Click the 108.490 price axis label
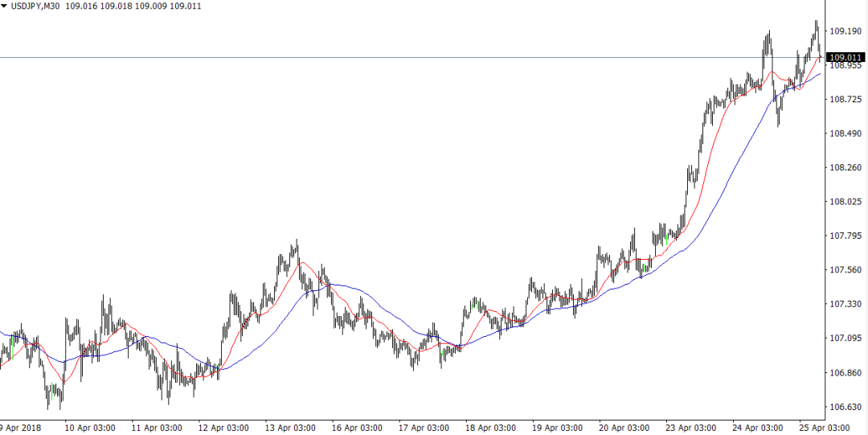 [x=845, y=133]
